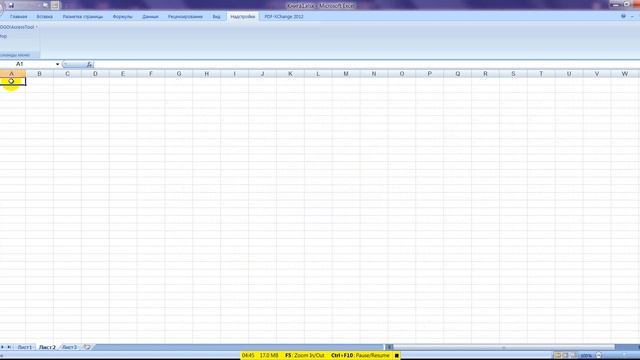Click the Ctrl+F10 Pause/Resume recorder label
640x360 pixels.
[360, 356]
